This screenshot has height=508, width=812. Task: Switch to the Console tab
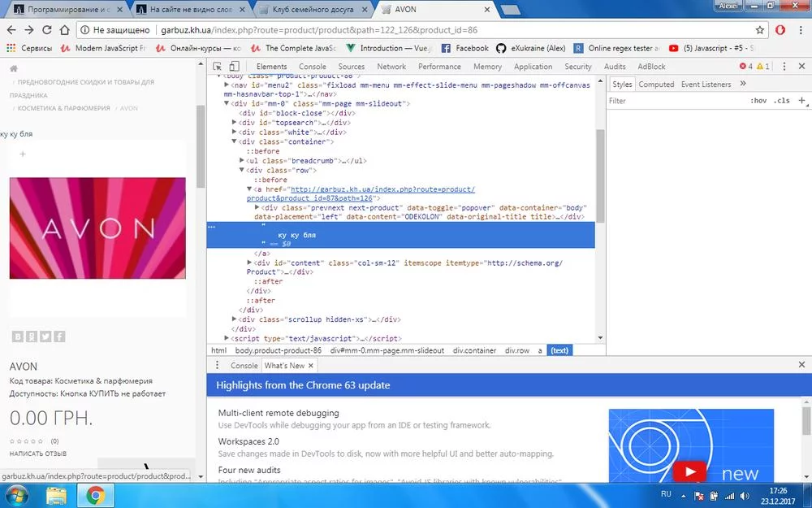pyautogui.click(x=313, y=67)
